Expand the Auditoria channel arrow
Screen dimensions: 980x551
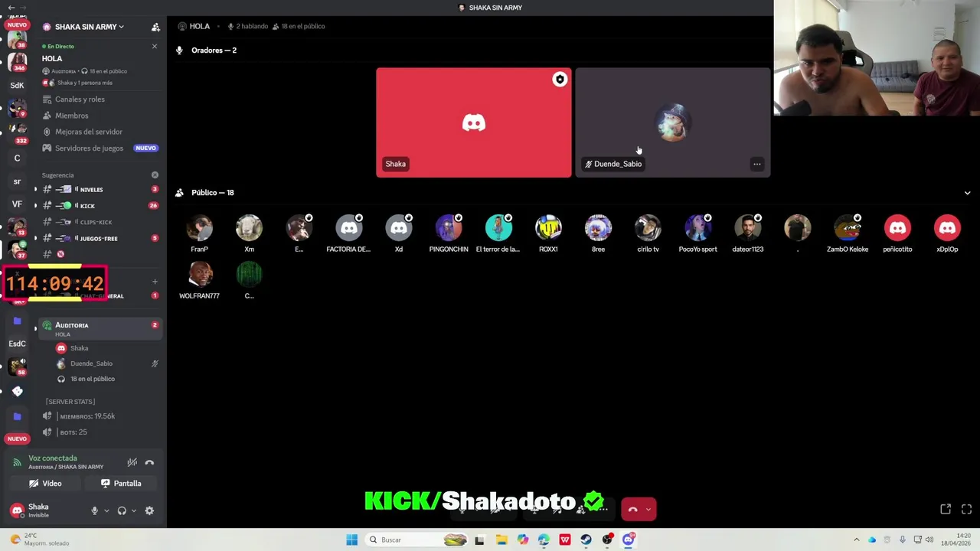pyautogui.click(x=35, y=328)
